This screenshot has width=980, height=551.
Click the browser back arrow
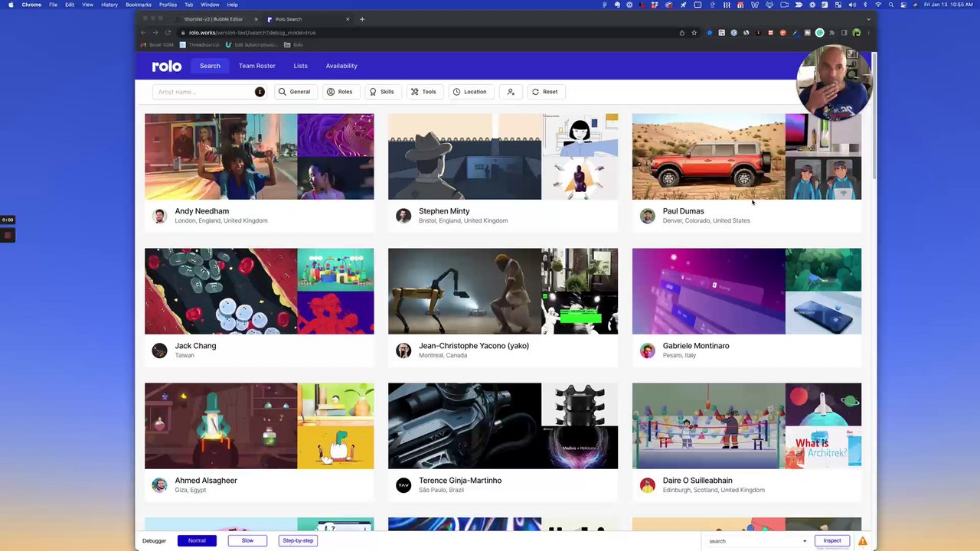point(143,33)
